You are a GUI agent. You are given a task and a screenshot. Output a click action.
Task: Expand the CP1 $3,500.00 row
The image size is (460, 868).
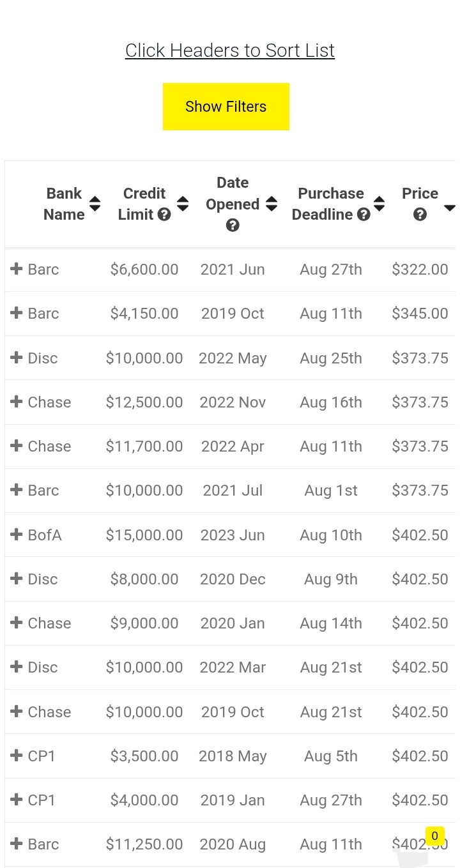(17, 756)
